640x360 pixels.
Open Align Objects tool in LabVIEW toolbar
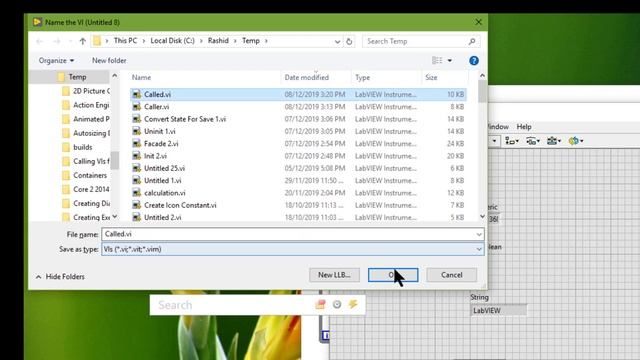[x=511, y=141]
